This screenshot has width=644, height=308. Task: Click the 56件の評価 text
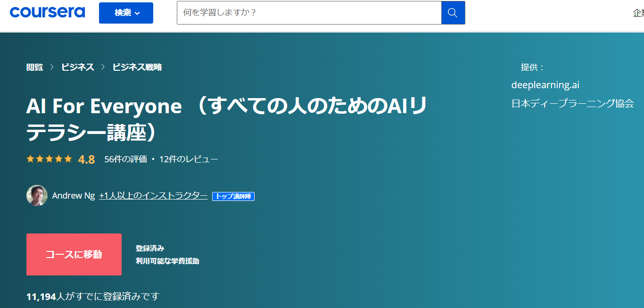tap(126, 159)
